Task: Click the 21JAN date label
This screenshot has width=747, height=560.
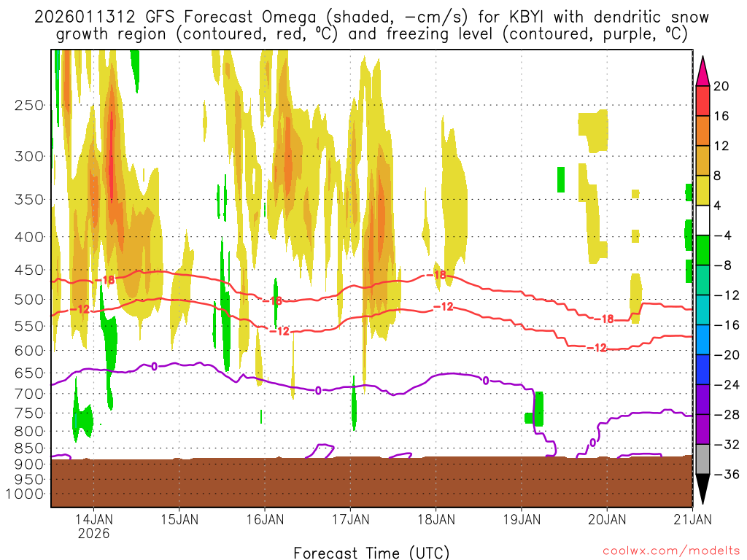Action: 693,519
